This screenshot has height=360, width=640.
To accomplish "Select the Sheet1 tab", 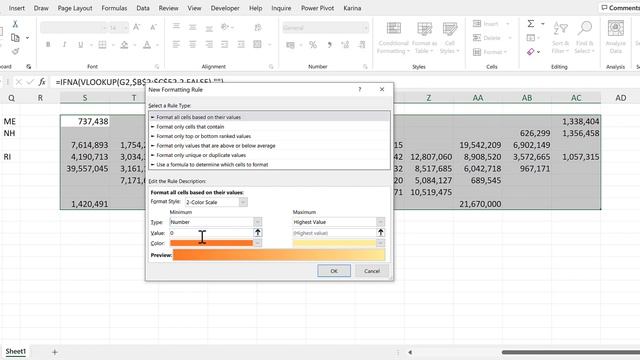I will pos(16,351).
